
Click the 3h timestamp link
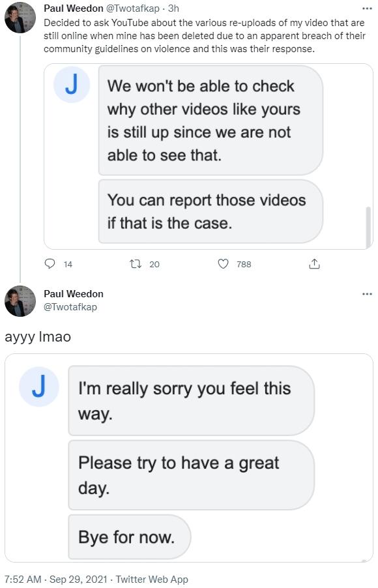pyautogui.click(x=173, y=8)
